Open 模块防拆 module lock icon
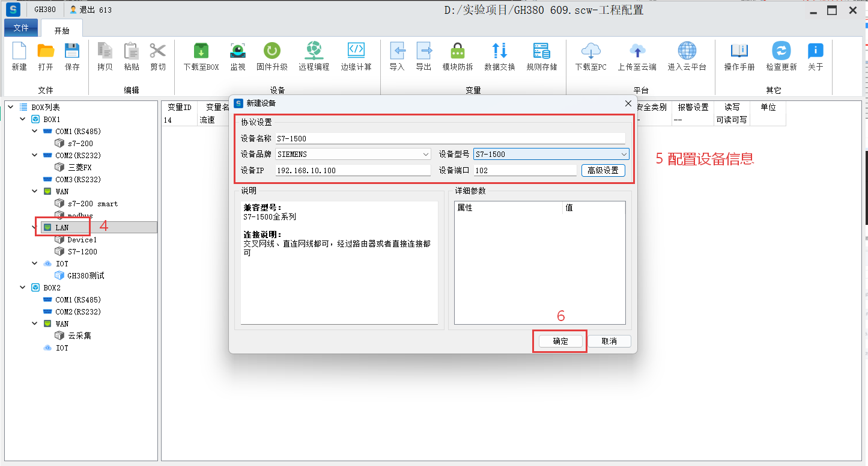 458,52
